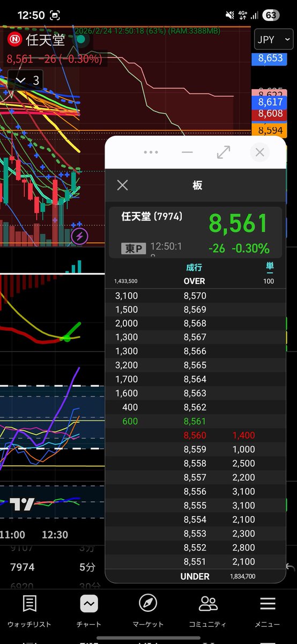Tap the 7974 ticker code below chart
Viewport: 297px width, 644px height.
pyautogui.click(x=22, y=567)
